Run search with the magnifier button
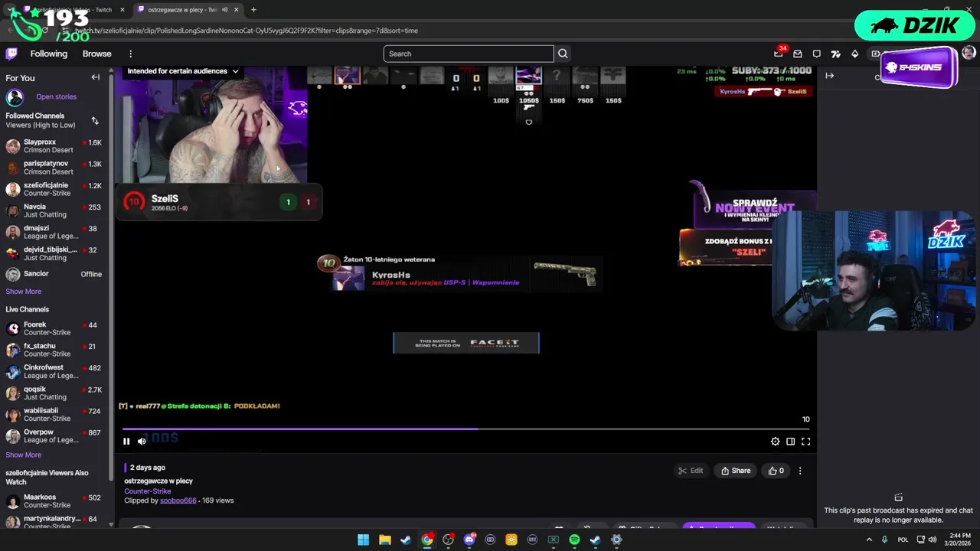Image resolution: width=980 pixels, height=551 pixels. point(563,54)
